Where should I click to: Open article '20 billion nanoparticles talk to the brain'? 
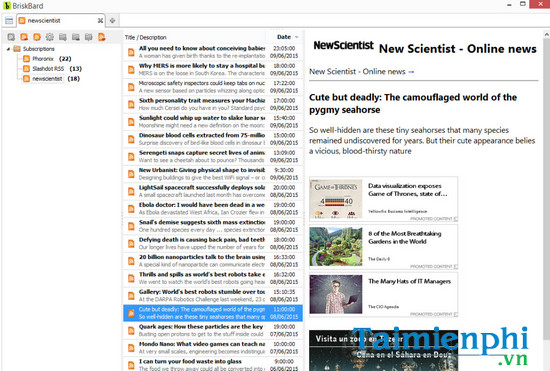pos(213,261)
